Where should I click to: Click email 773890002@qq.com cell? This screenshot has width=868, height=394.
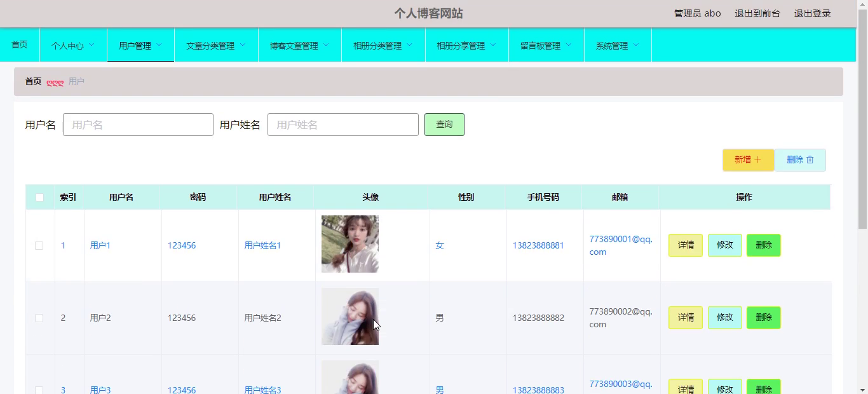(621, 318)
